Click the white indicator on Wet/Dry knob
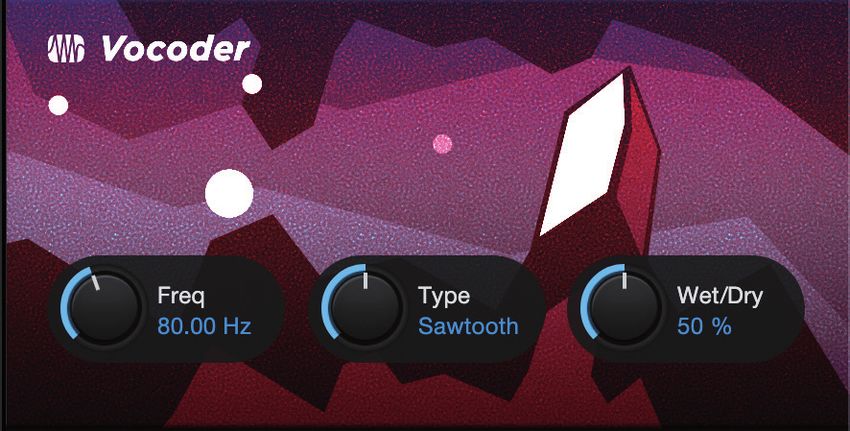 click(624, 281)
